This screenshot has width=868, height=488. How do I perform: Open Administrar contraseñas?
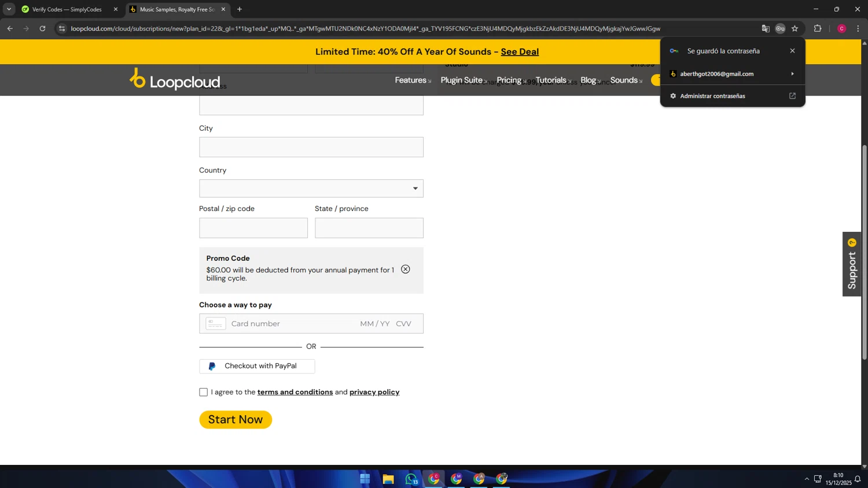pos(733,96)
